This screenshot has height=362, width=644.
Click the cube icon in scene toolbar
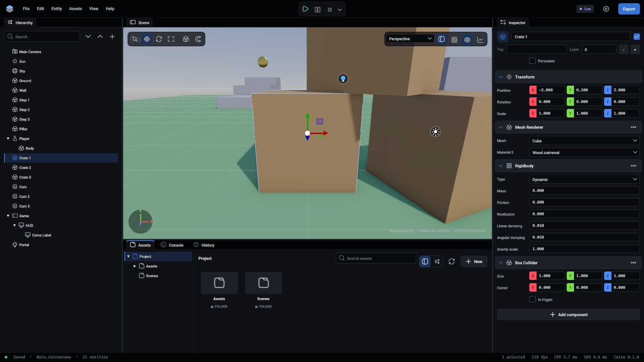coord(186,39)
